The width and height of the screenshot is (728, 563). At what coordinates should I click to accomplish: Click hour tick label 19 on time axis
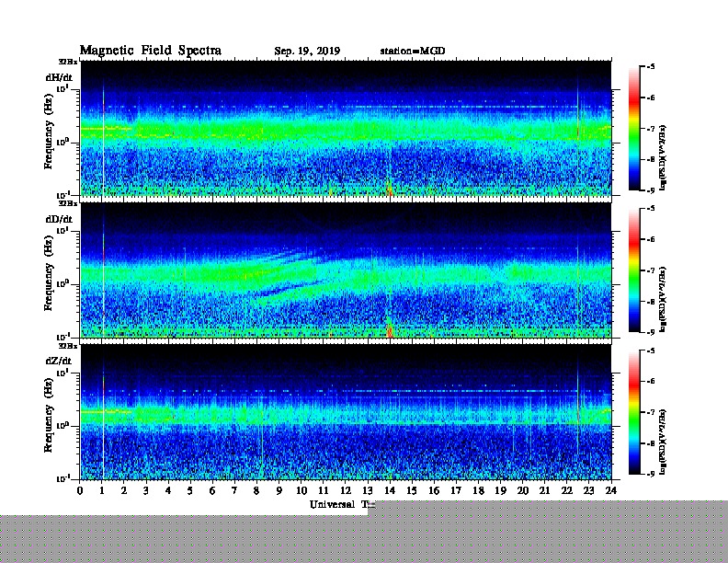click(x=500, y=490)
